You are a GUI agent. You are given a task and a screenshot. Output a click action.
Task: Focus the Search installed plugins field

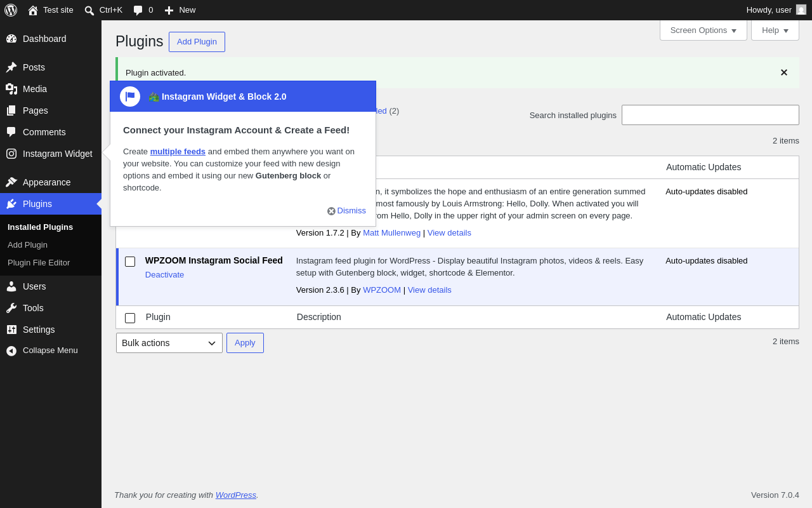click(x=710, y=115)
